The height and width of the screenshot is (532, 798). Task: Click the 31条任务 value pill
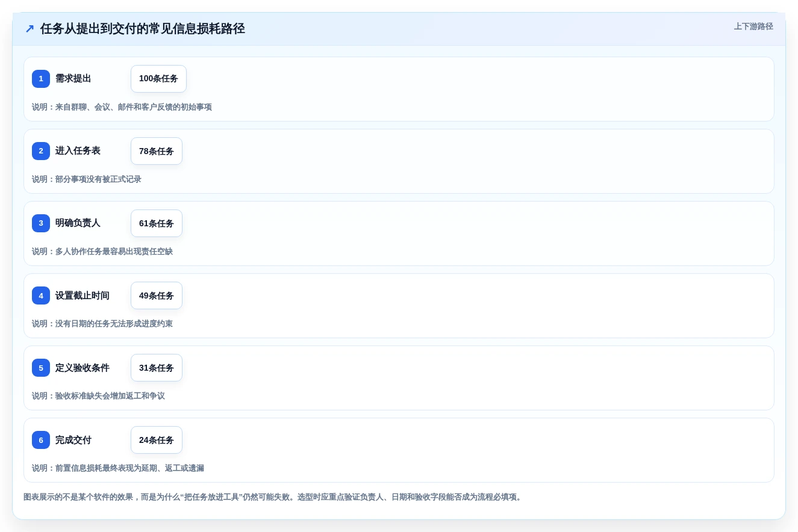[157, 368]
